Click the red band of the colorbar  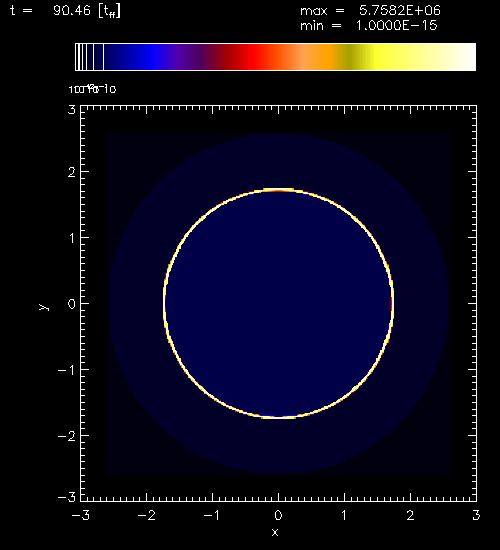256,57
